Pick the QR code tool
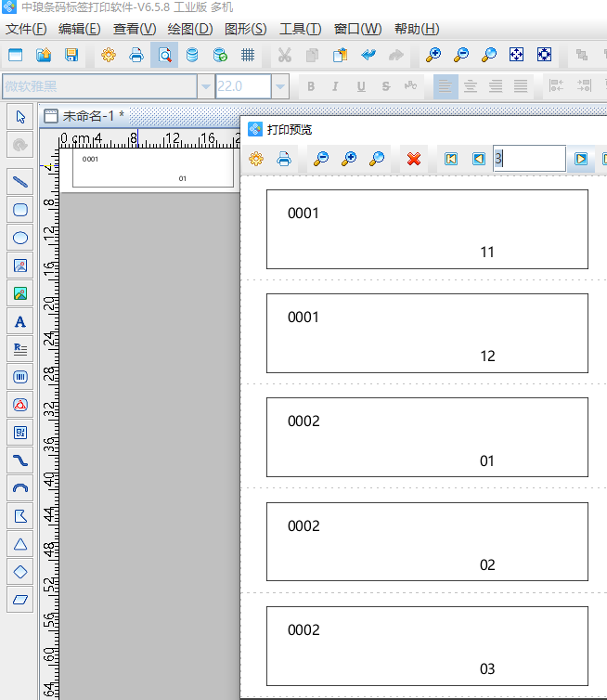The image size is (607, 700). [20, 433]
